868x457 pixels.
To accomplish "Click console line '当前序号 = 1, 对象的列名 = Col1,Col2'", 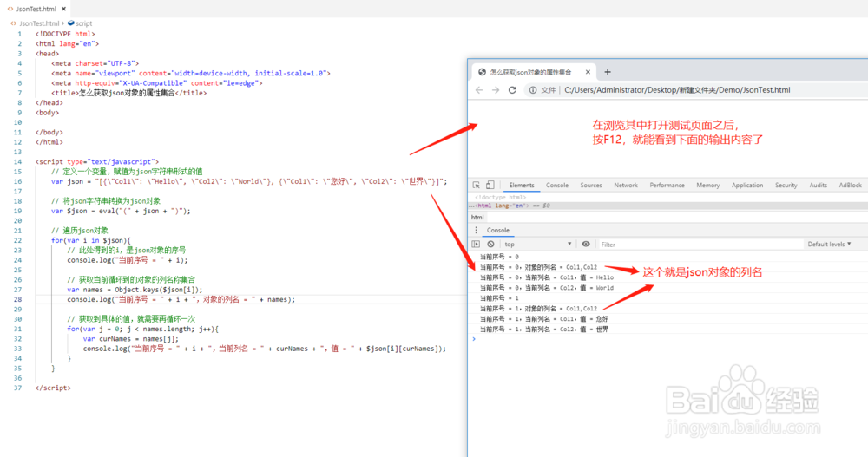I will 538,309.
